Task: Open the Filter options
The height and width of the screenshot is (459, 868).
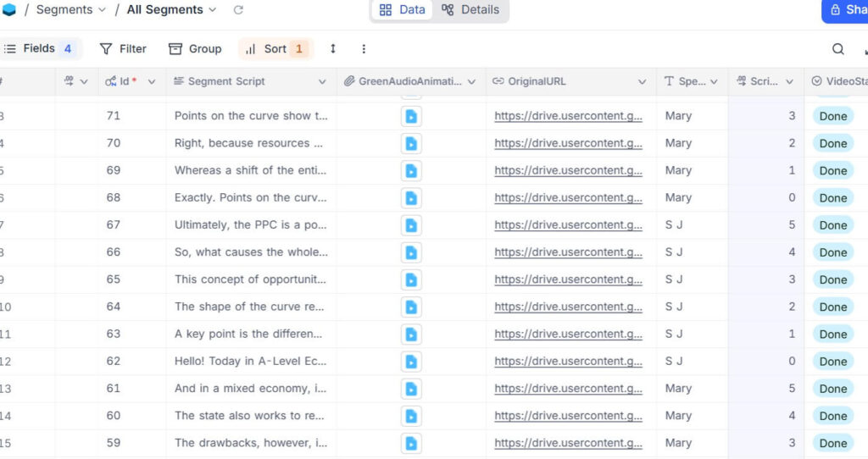Action: coord(123,49)
